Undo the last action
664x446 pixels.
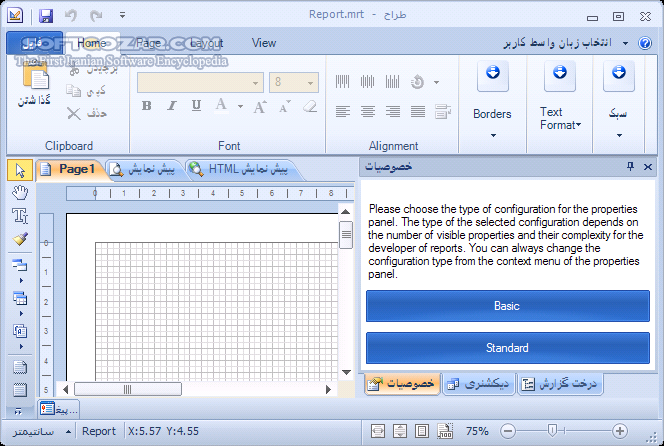[71, 16]
